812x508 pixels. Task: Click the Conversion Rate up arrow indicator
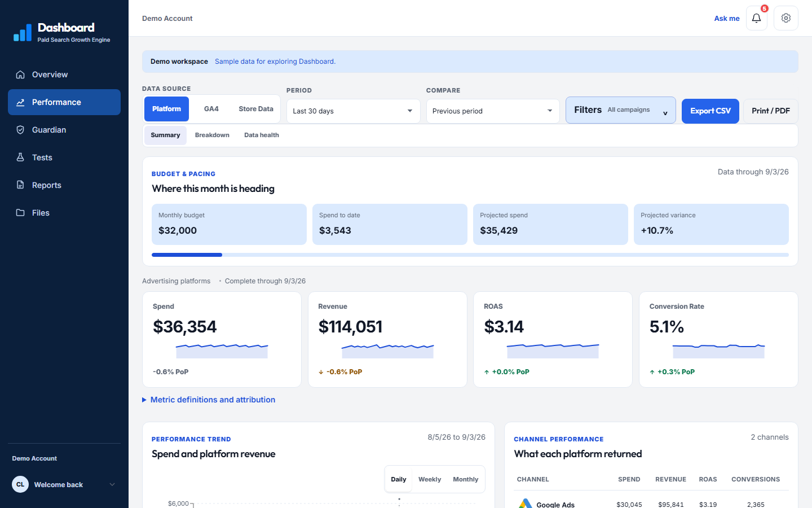pos(652,372)
